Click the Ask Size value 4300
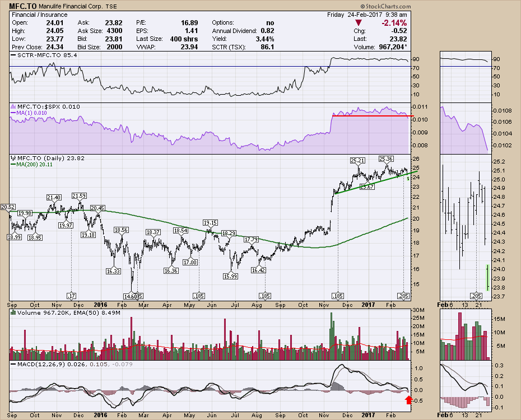 click(x=115, y=31)
